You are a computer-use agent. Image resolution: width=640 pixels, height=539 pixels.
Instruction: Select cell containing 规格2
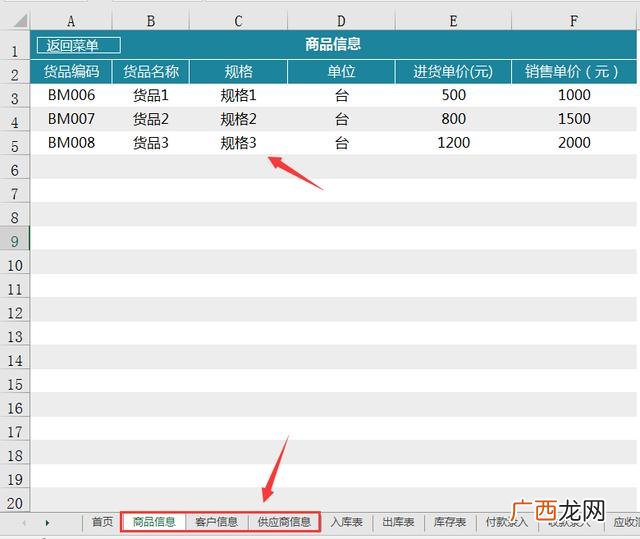tap(238, 119)
